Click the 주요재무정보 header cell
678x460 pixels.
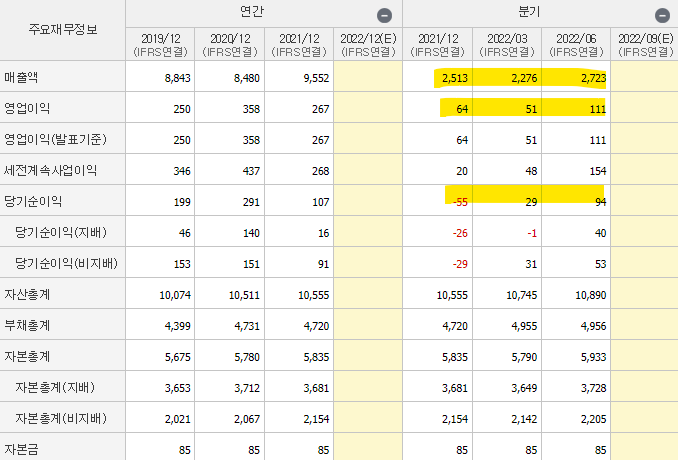[x=63, y=29]
